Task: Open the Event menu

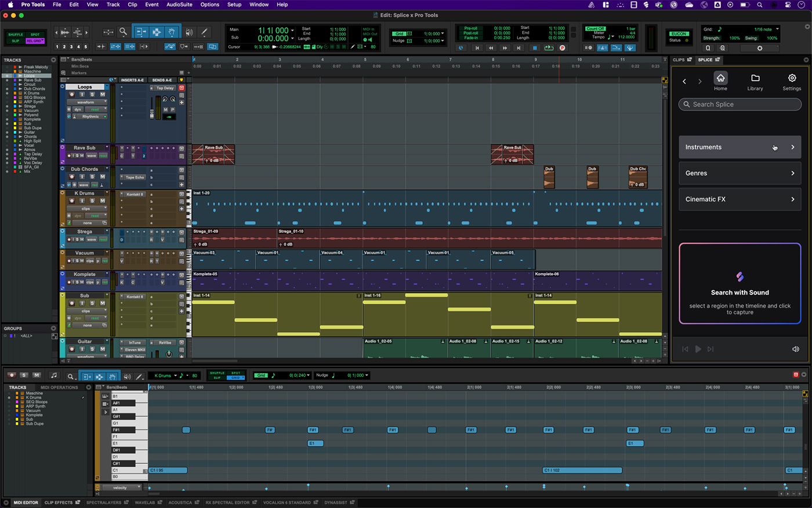Action: (152, 5)
